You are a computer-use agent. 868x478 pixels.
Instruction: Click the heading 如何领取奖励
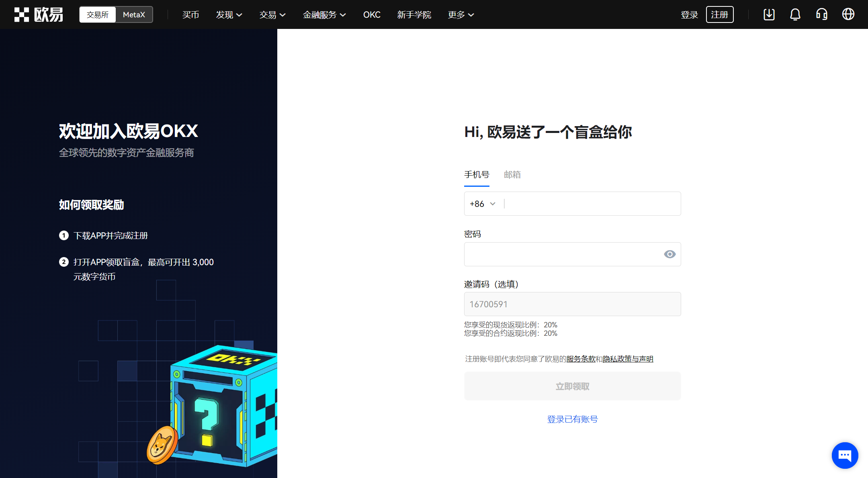point(91,205)
